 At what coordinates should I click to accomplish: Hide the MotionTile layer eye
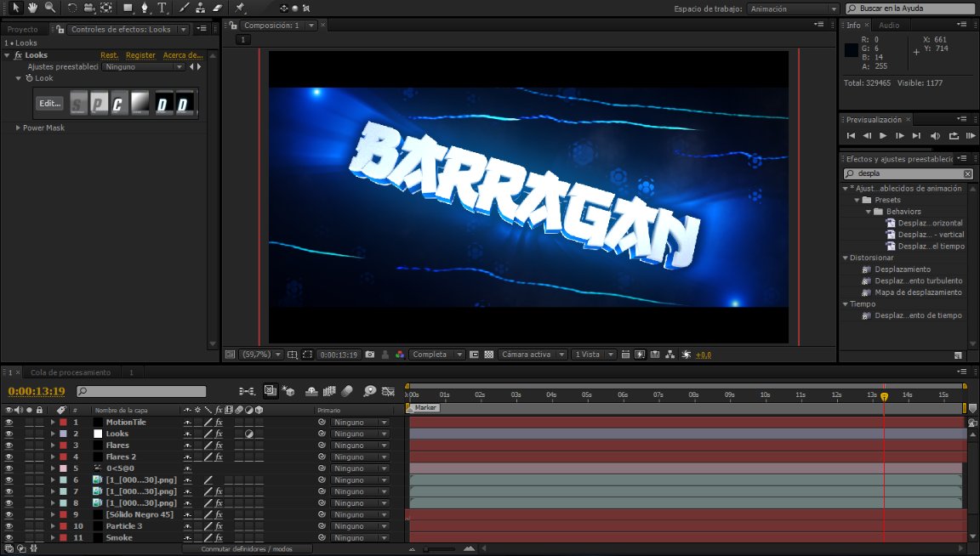point(9,423)
